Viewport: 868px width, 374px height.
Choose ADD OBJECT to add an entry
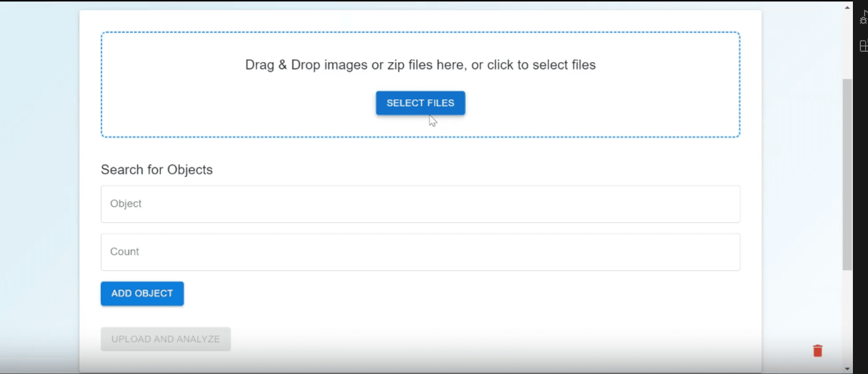[x=142, y=293]
